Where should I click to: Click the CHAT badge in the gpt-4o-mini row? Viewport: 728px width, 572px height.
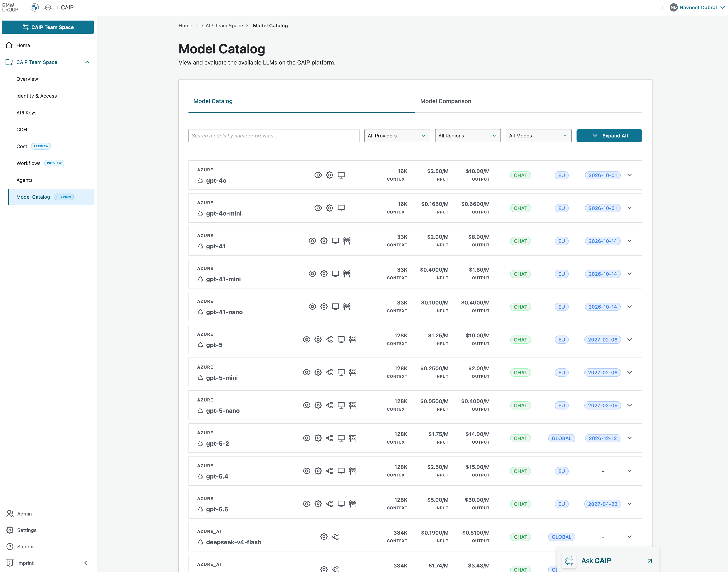[520, 208]
